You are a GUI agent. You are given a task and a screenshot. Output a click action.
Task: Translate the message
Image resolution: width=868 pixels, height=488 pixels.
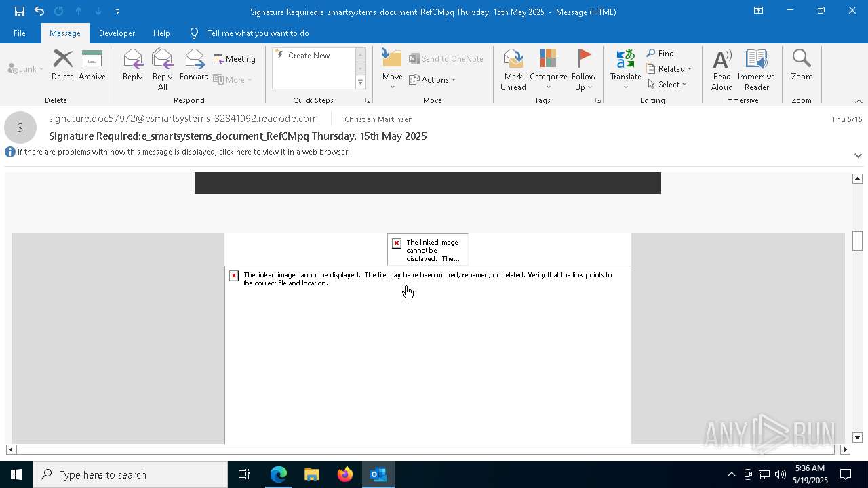[x=625, y=69]
